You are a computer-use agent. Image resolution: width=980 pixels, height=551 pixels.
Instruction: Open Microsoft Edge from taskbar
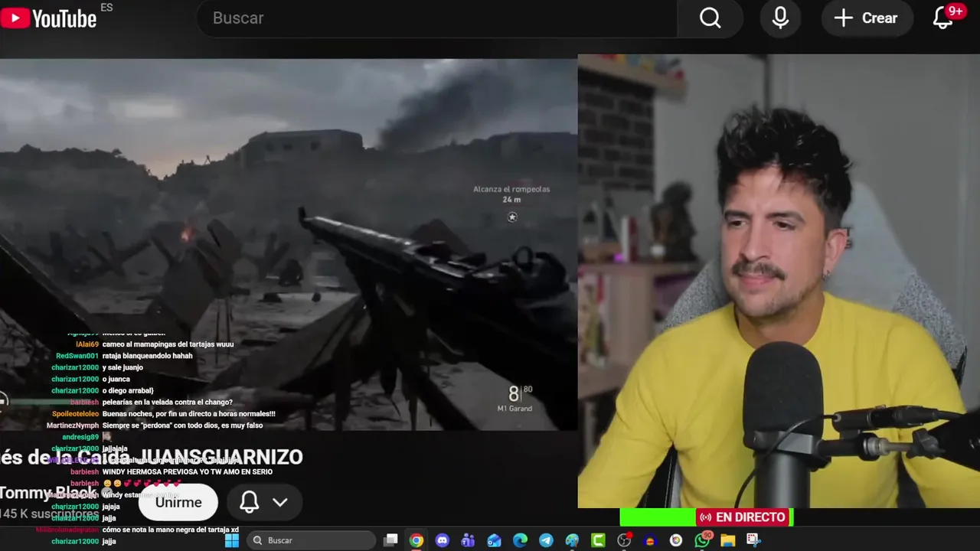(520, 540)
